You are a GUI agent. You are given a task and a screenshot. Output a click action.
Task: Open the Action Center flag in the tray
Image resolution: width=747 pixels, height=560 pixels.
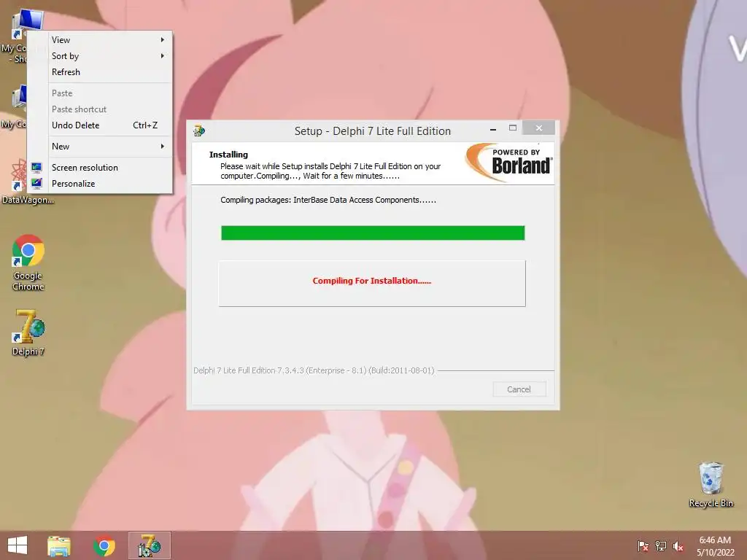point(643,546)
